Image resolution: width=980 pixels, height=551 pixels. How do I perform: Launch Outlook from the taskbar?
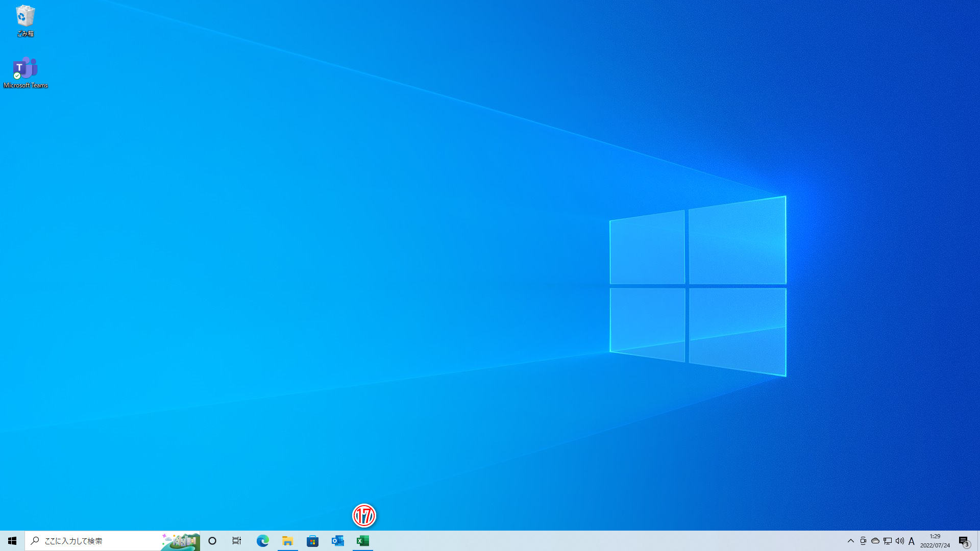click(337, 541)
